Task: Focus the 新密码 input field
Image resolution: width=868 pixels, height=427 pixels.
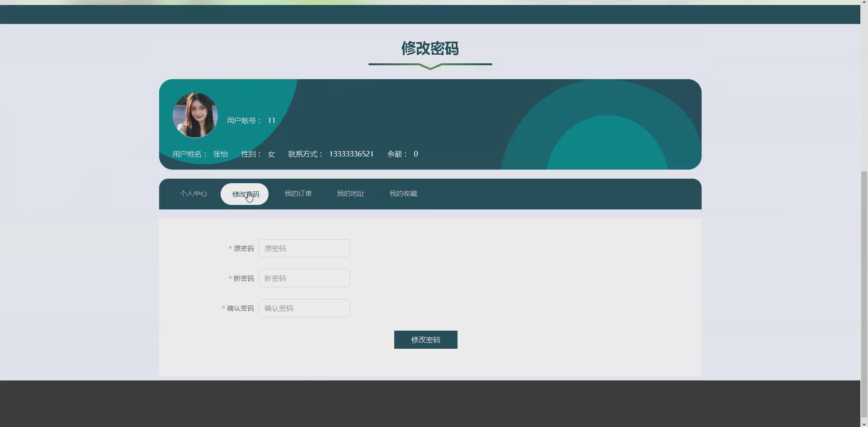Action: (304, 278)
